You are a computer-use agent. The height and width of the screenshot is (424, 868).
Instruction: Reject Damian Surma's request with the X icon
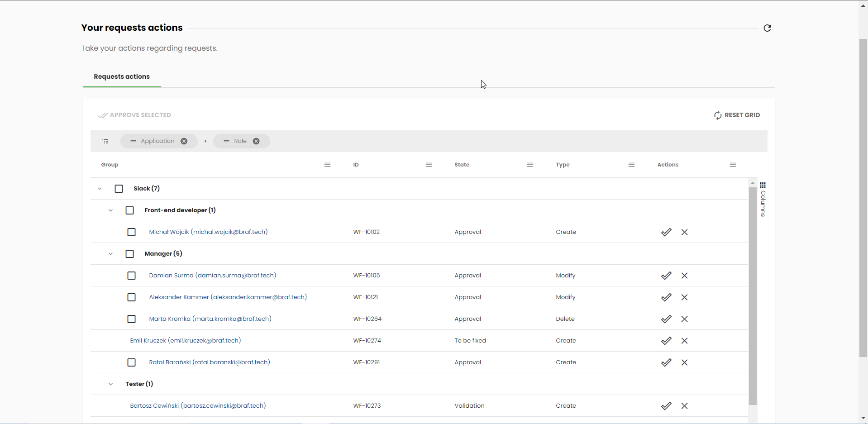pos(684,276)
